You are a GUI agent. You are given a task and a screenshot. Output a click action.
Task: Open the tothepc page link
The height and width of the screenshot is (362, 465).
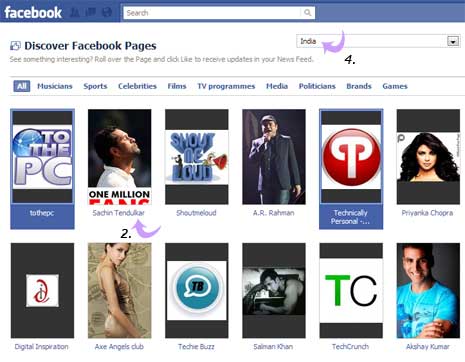point(42,213)
